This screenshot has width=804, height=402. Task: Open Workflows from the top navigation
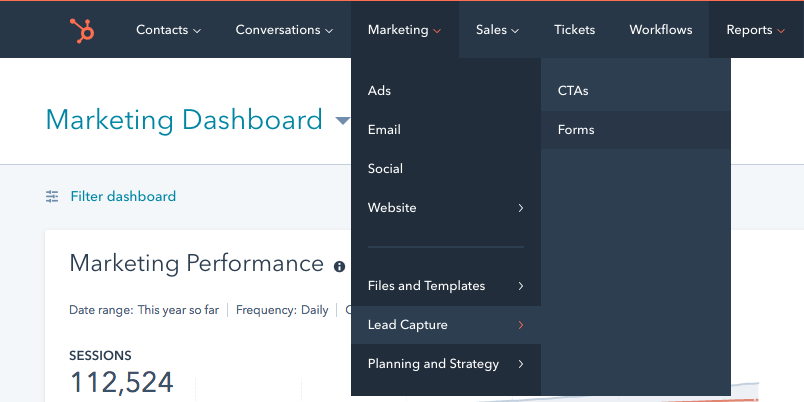coord(660,30)
